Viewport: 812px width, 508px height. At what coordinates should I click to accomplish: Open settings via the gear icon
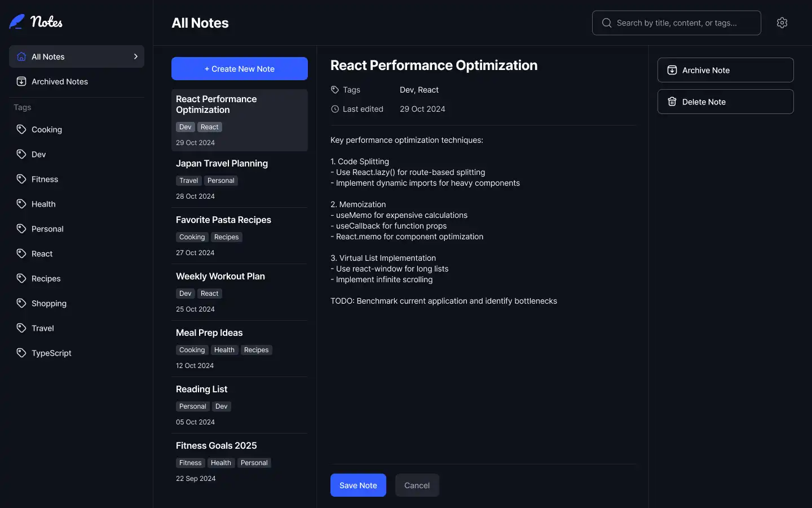pyautogui.click(x=782, y=23)
